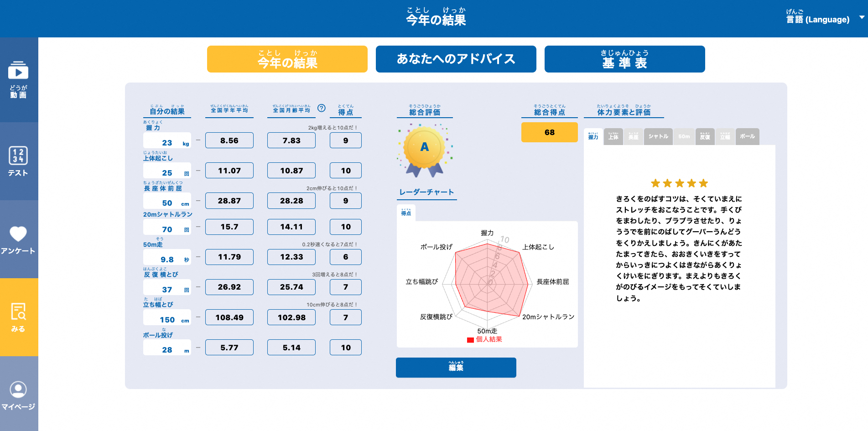868x431 pixels.
Task: Open the 基準表 tab
Action: coord(624,59)
